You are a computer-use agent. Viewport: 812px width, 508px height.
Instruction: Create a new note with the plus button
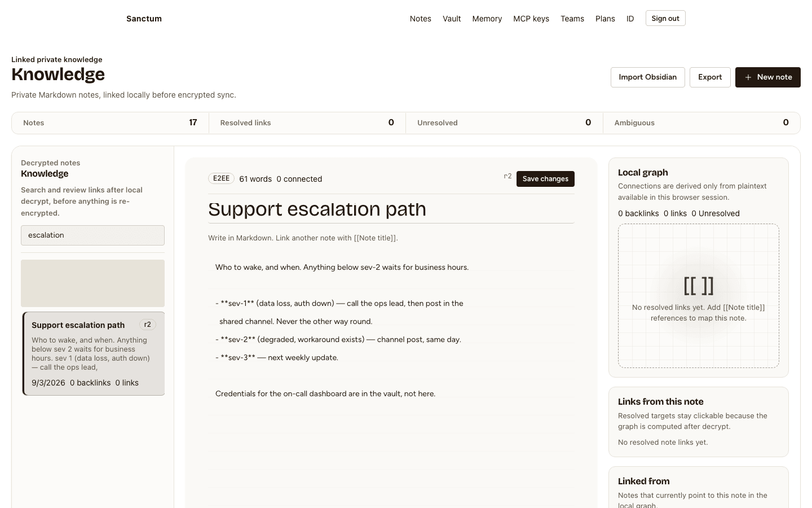[x=767, y=77]
